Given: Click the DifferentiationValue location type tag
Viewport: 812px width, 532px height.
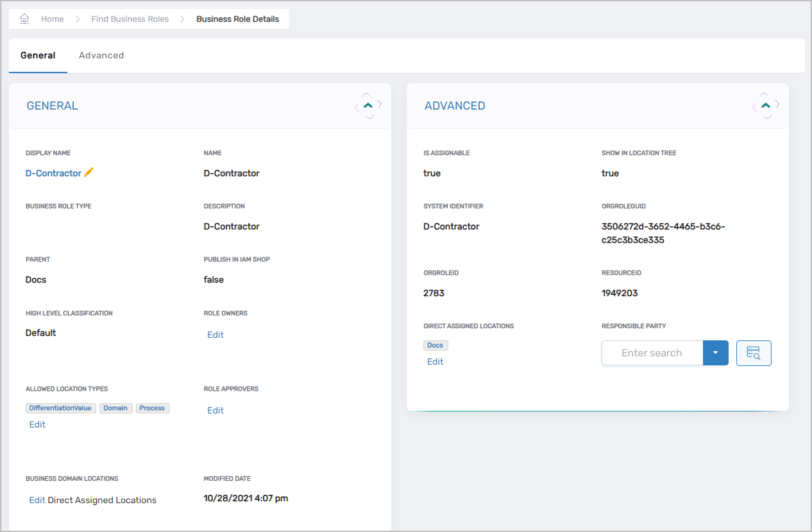Looking at the screenshot, I should [61, 408].
